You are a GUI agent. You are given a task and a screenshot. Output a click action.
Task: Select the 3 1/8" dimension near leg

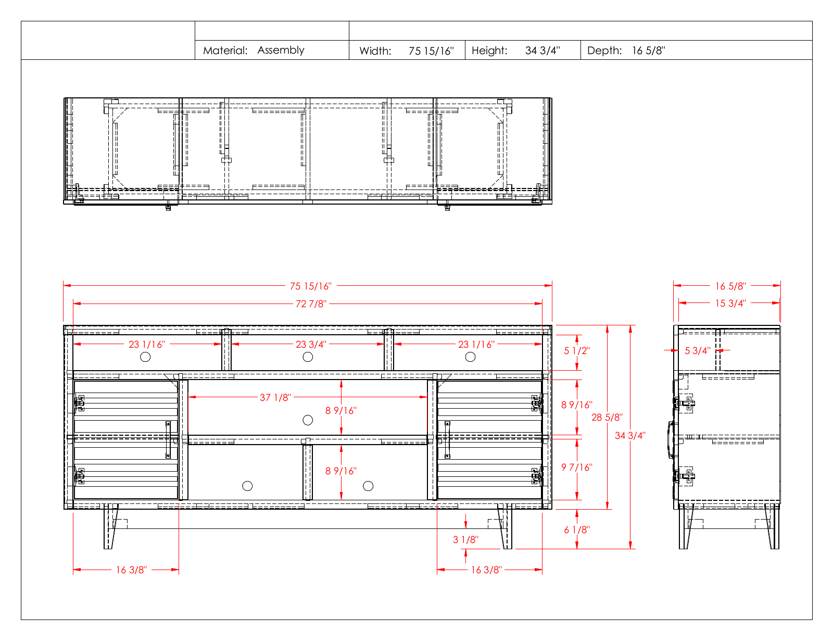(465, 540)
